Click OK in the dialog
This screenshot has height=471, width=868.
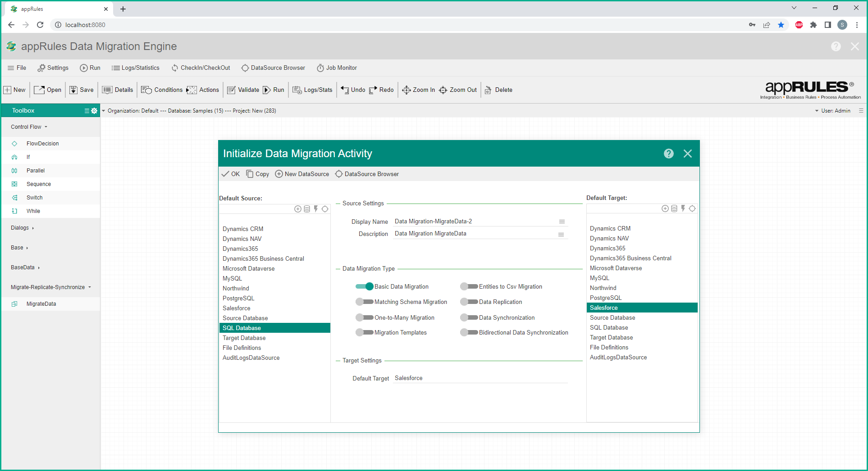pos(231,174)
